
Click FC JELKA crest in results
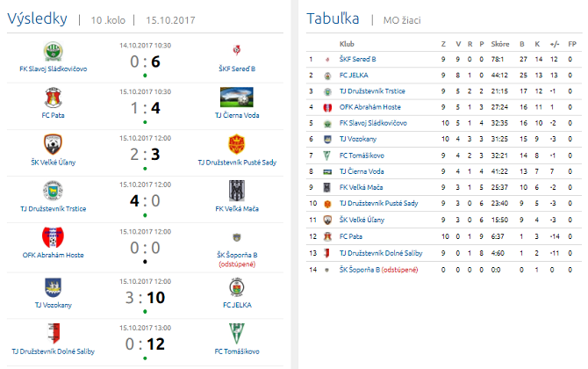coord(236,286)
